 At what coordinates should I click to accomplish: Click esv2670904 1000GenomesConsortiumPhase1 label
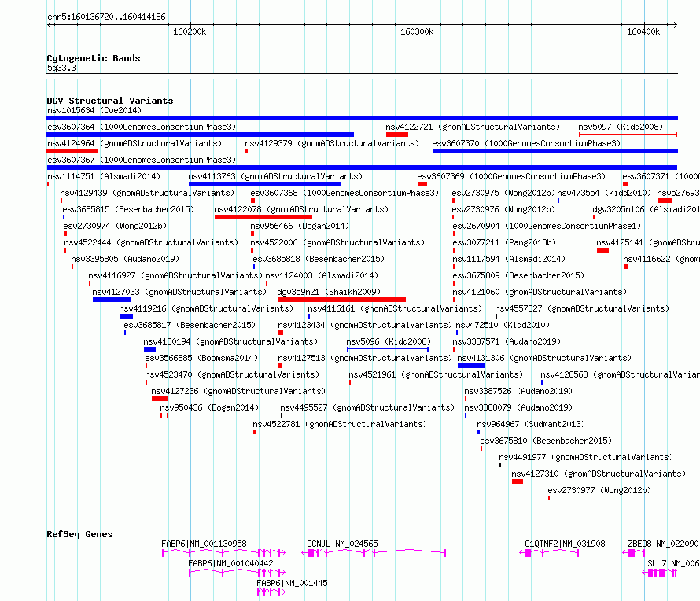[x=547, y=226]
